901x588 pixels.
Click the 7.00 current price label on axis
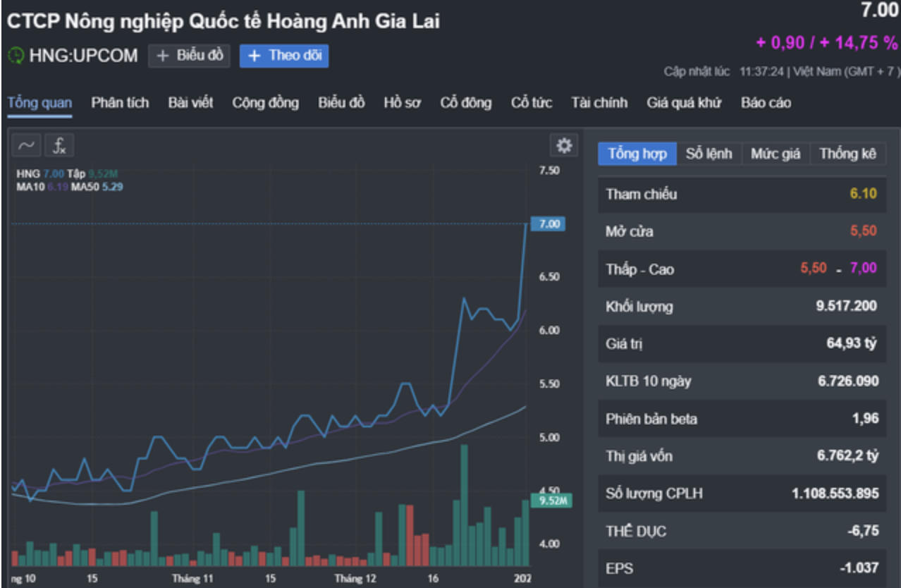(548, 223)
